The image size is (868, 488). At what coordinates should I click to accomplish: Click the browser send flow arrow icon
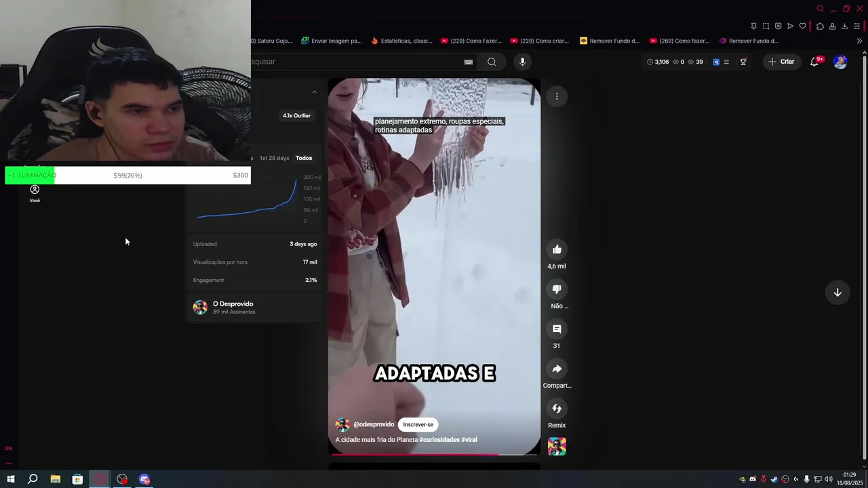pos(790,26)
